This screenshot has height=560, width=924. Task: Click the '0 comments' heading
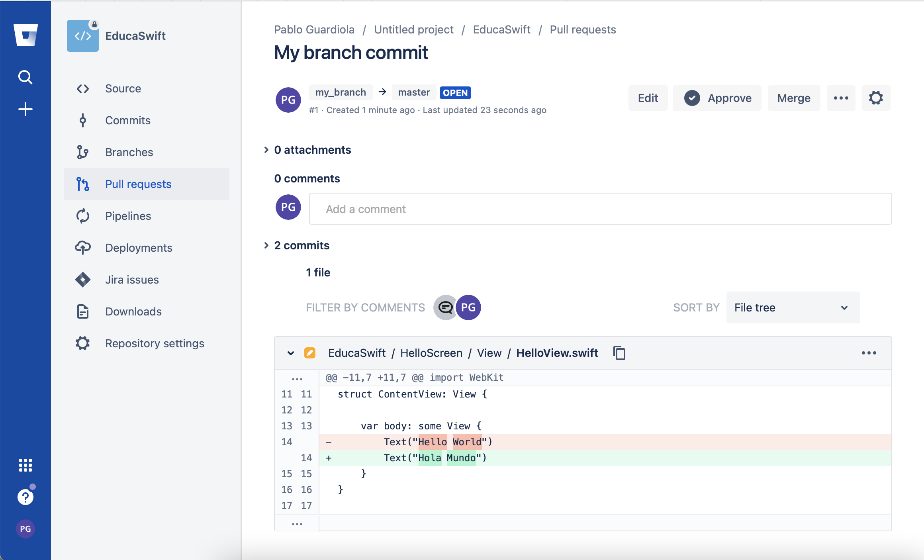(x=307, y=178)
